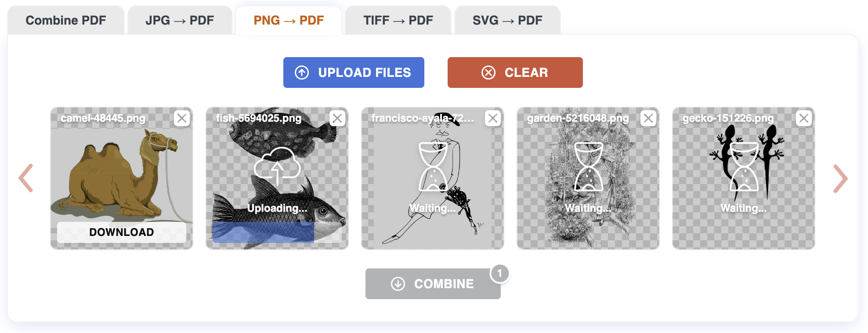
Task: Click the cloud upload icon on fish thumbnail
Action: tap(277, 166)
